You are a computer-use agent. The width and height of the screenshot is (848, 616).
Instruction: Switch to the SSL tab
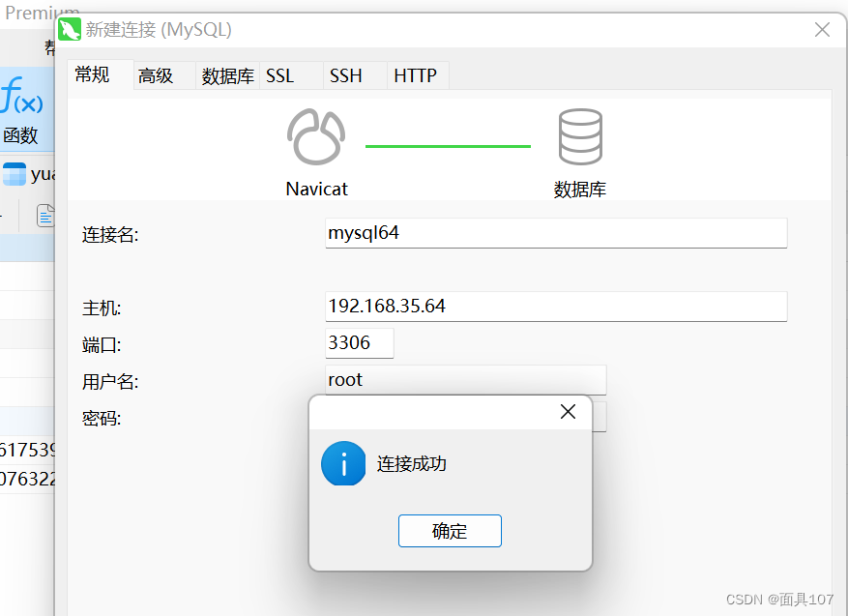coord(291,75)
